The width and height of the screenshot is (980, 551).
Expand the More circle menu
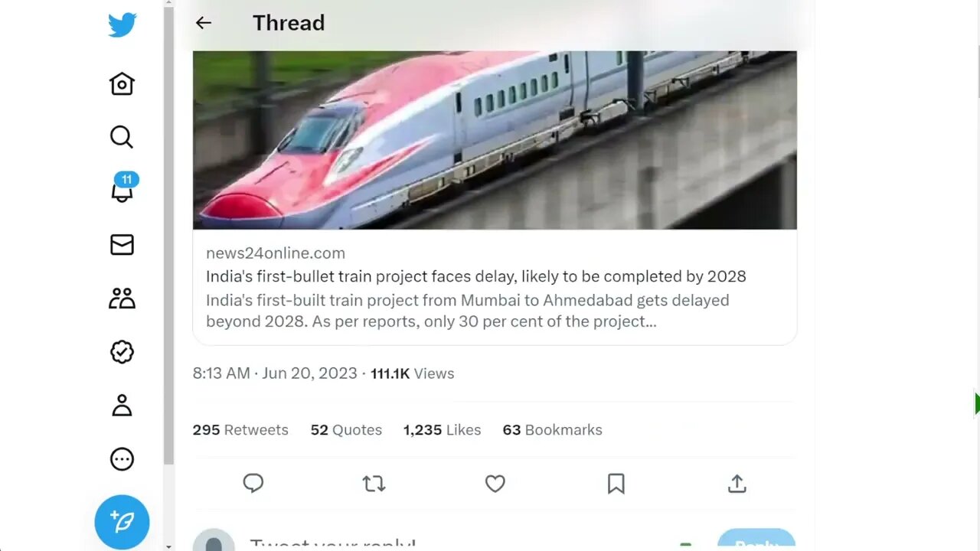(x=122, y=459)
